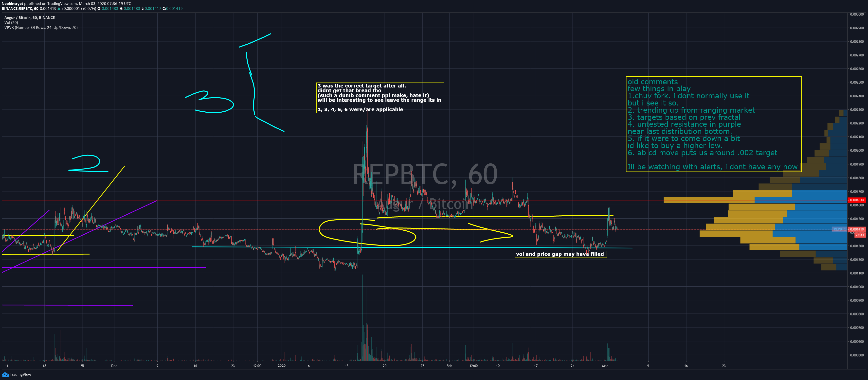The height and width of the screenshot is (380, 868).
Task: Click the 13 date label on time axis
Action: 347,365
